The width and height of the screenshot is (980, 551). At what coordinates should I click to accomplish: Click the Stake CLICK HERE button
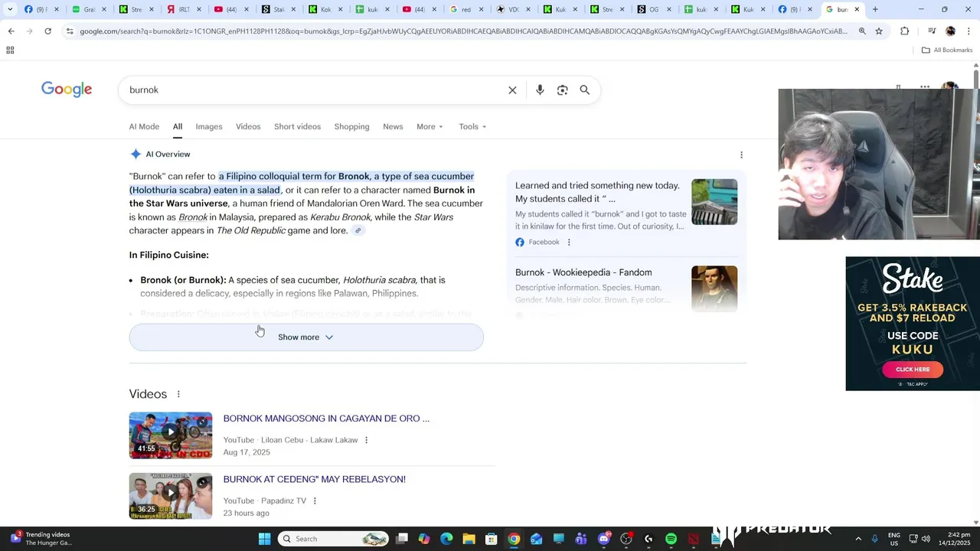(913, 369)
